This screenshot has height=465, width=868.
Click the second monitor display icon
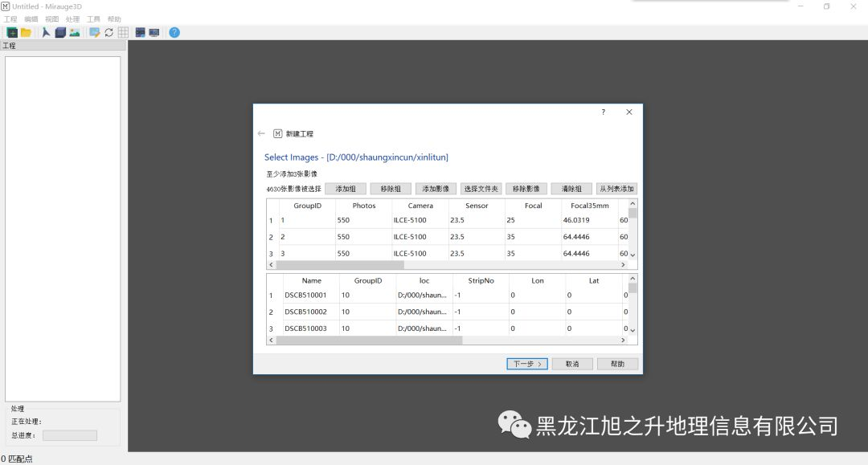[155, 32]
